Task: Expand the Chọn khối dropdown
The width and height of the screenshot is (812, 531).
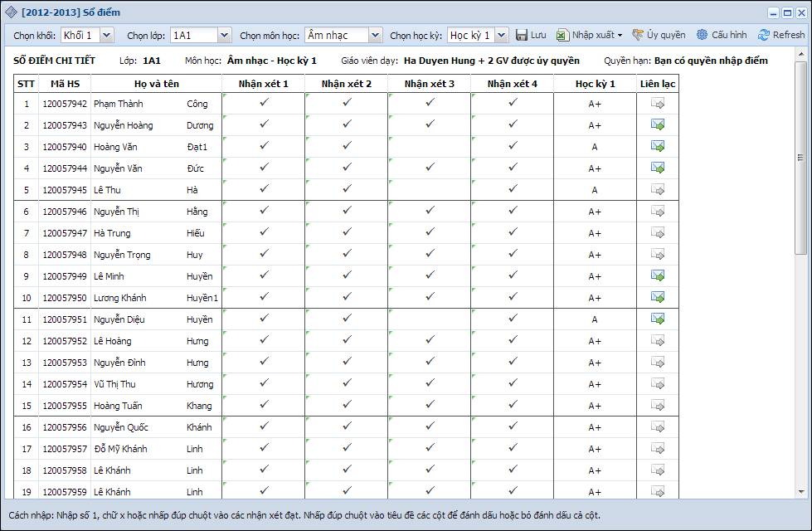Action: [107, 35]
